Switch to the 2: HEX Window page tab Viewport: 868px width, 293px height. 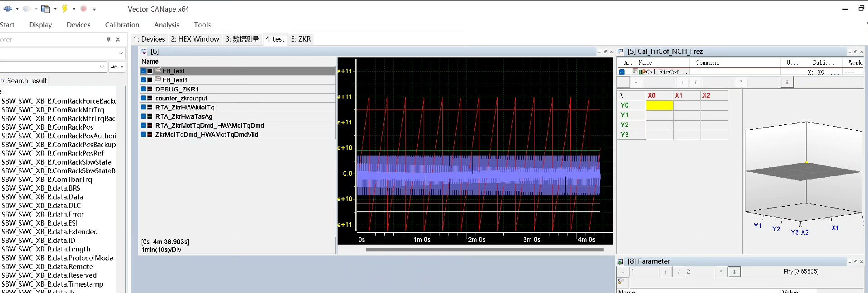point(195,39)
